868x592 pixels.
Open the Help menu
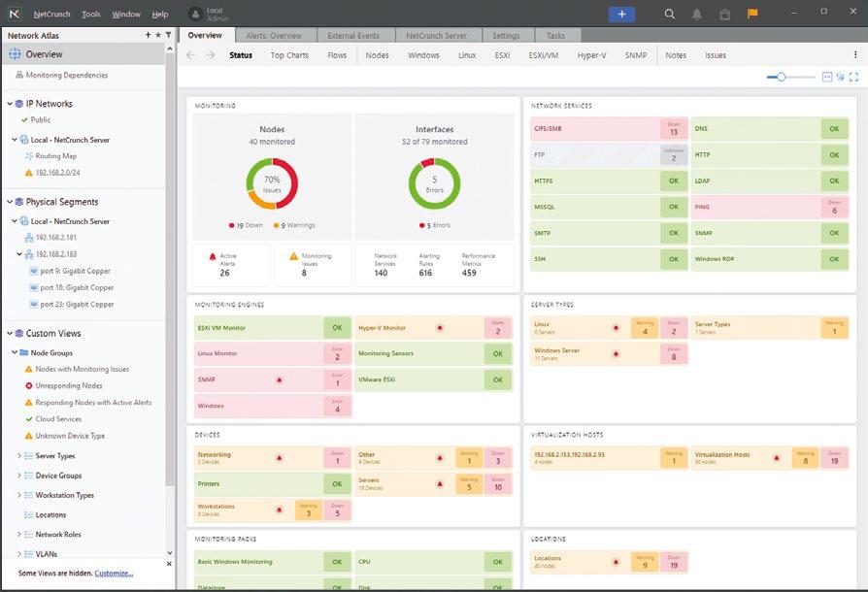click(x=160, y=14)
